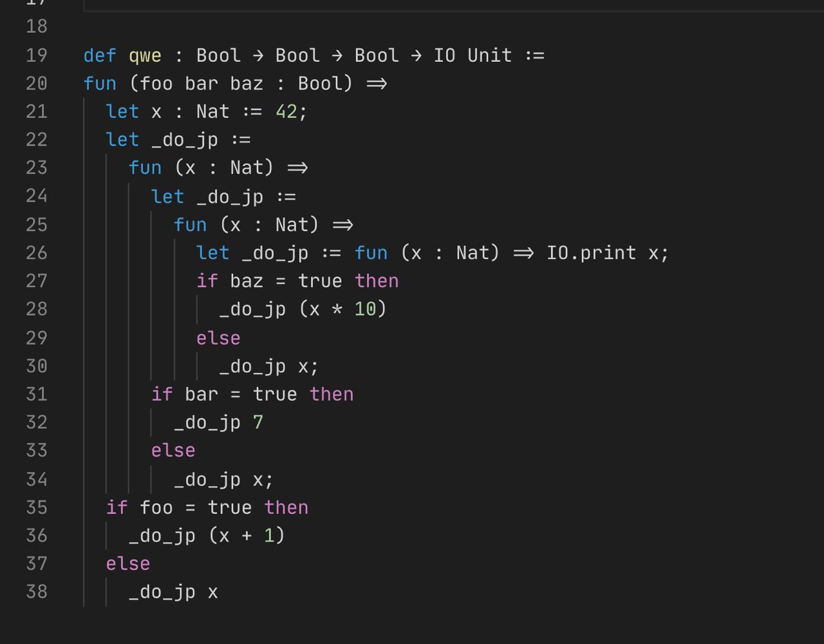This screenshot has height=644, width=824.
Task: Click 'IO' before Unit on line 19
Action: point(444,55)
